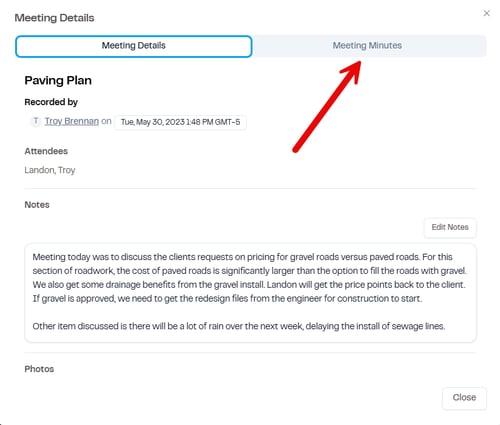Click the first line of the notes paragraph
The height and width of the screenshot is (425, 500).
[242, 257]
